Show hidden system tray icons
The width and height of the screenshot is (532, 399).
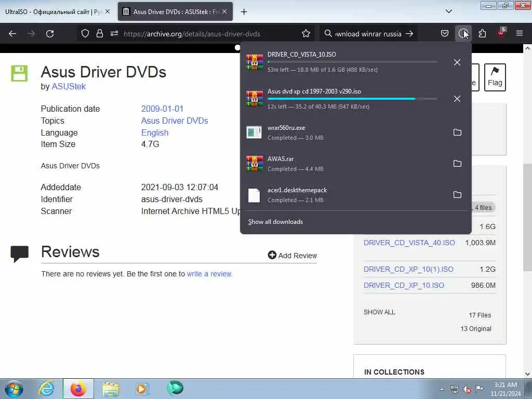click(x=442, y=389)
